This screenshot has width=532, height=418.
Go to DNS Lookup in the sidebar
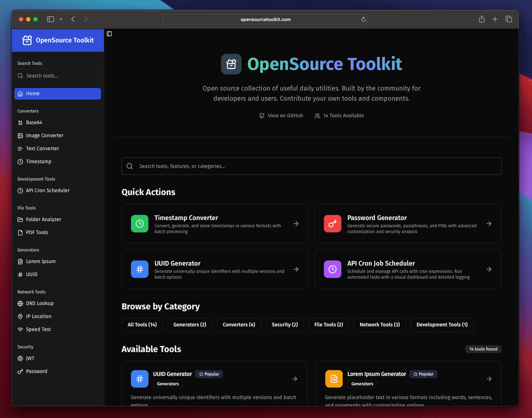(39, 303)
